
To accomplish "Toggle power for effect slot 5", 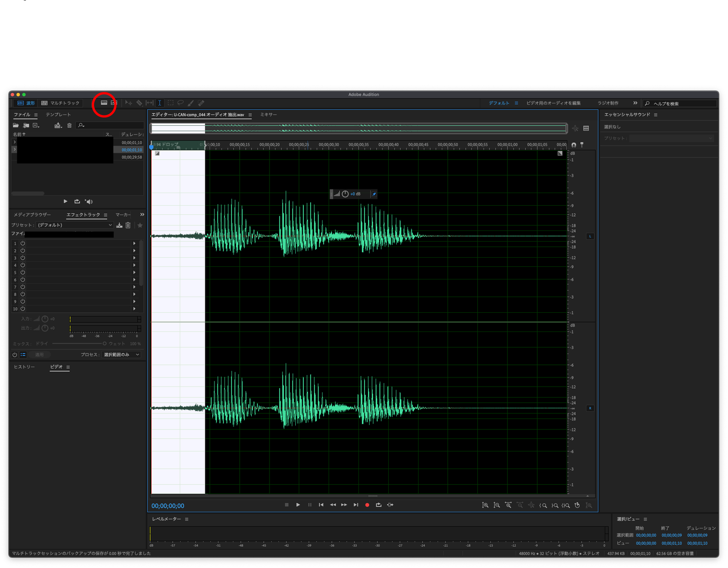I will 23,272.
